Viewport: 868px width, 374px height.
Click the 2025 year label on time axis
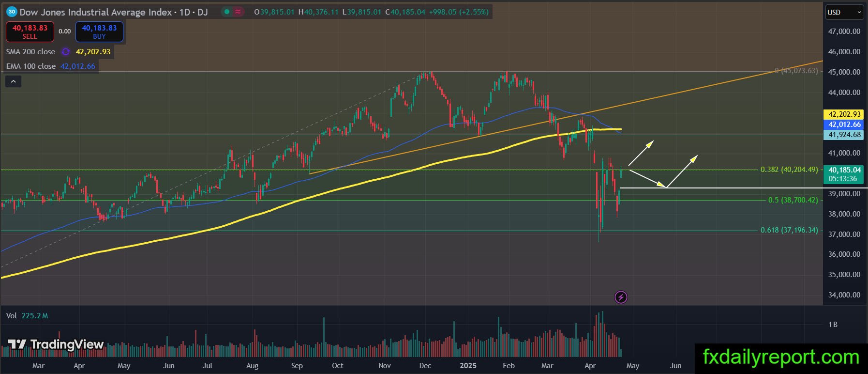point(468,366)
